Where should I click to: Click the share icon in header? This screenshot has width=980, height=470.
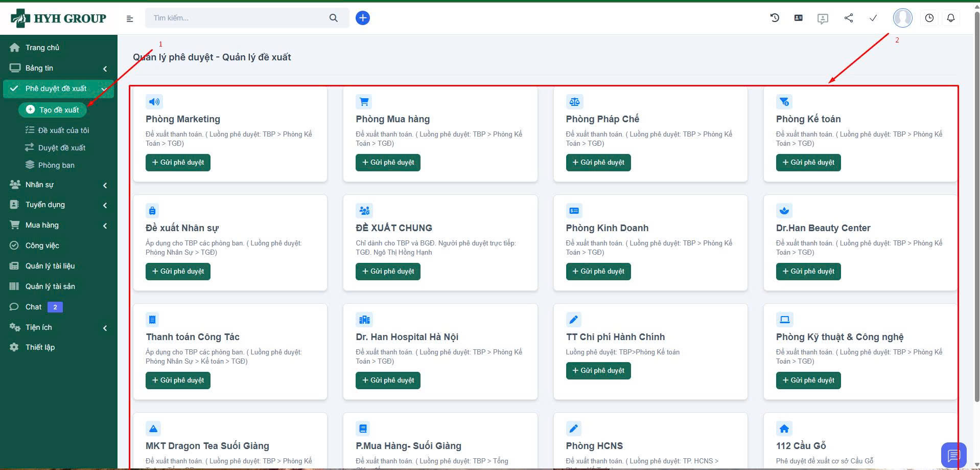[x=849, y=18]
